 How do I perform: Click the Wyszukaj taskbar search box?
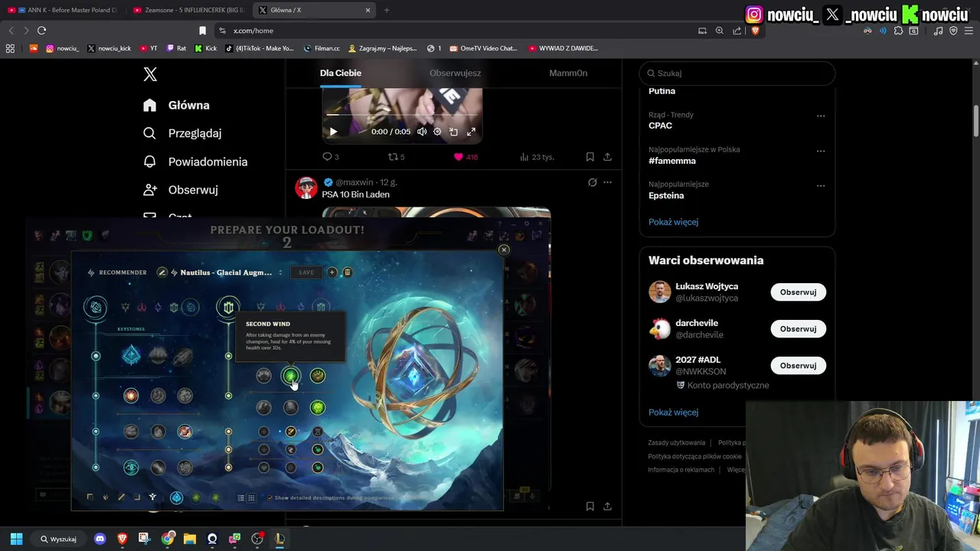click(x=58, y=539)
